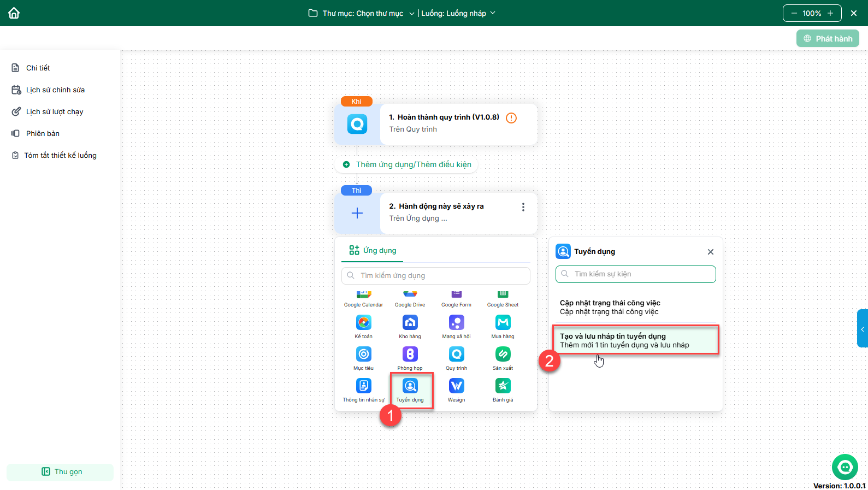
Task: Select the Tuyển dụng app icon
Action: pos(410,386)
